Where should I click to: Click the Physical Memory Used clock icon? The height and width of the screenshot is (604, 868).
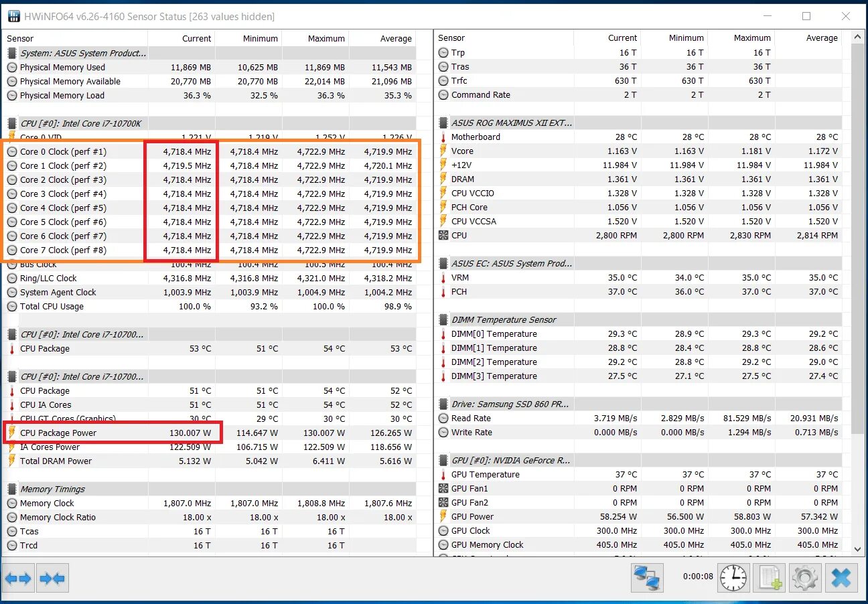click(x=12, y=68)
